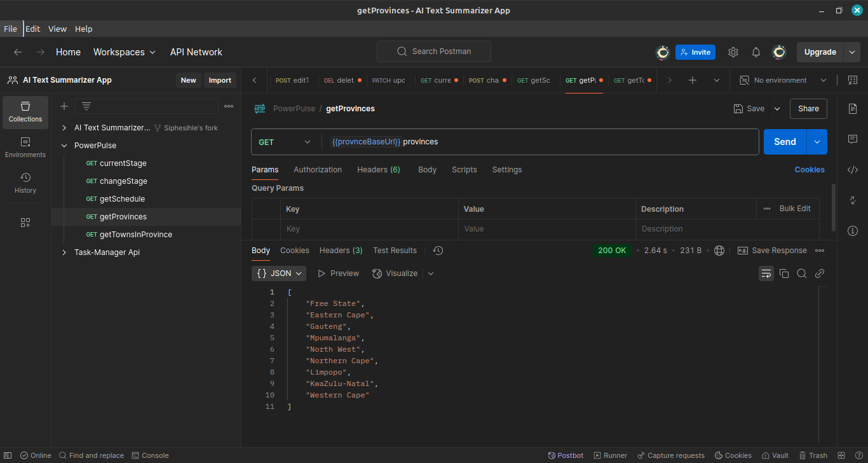Search within the response body

pyautogui.click(x=802, y=273)
